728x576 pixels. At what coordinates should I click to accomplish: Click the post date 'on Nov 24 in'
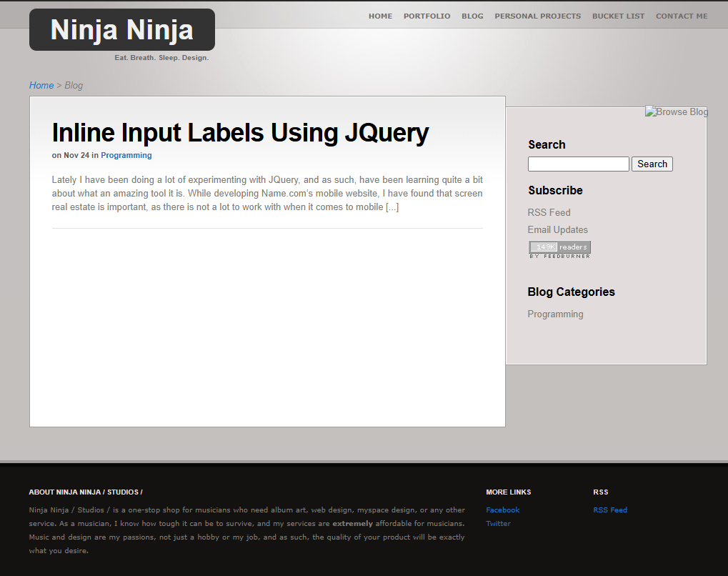click(x=75, y=155)
